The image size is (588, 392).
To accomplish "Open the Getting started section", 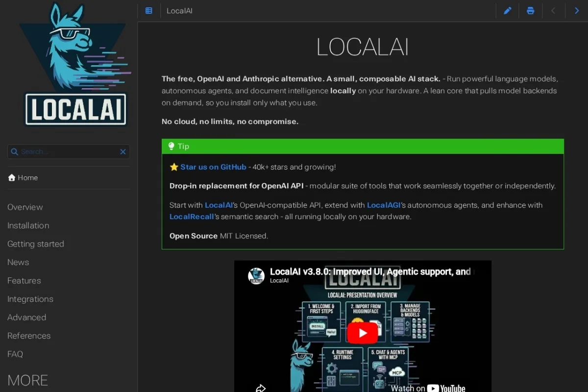I will click(x=36, y=244).
